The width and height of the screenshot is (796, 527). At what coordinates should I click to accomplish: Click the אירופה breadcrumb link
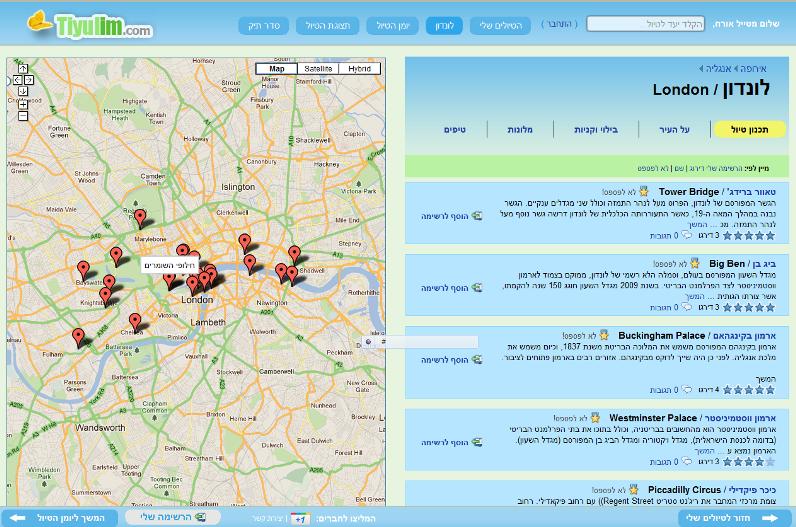tap(753, 69)
